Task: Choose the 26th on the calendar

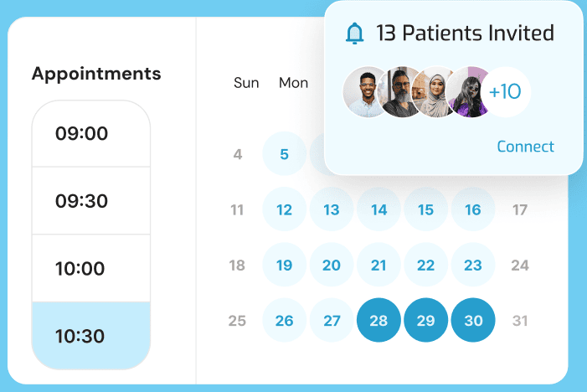Action: 284,321
